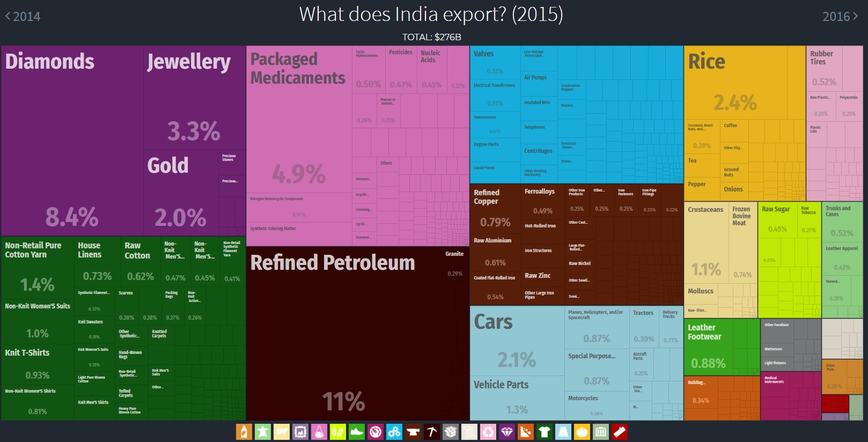Click the yellow cow animal-products icon

282,432
